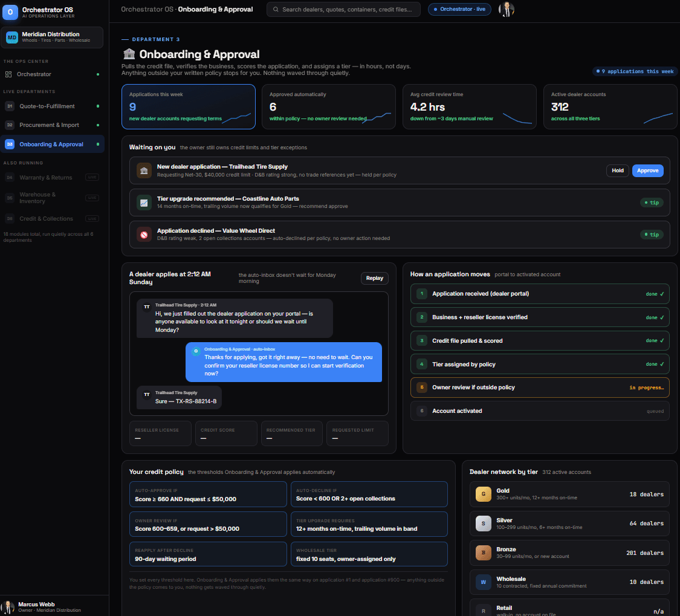Open the Avg credit review time card
The height and width of the screenshot is (616, 680).
point(470,107)
